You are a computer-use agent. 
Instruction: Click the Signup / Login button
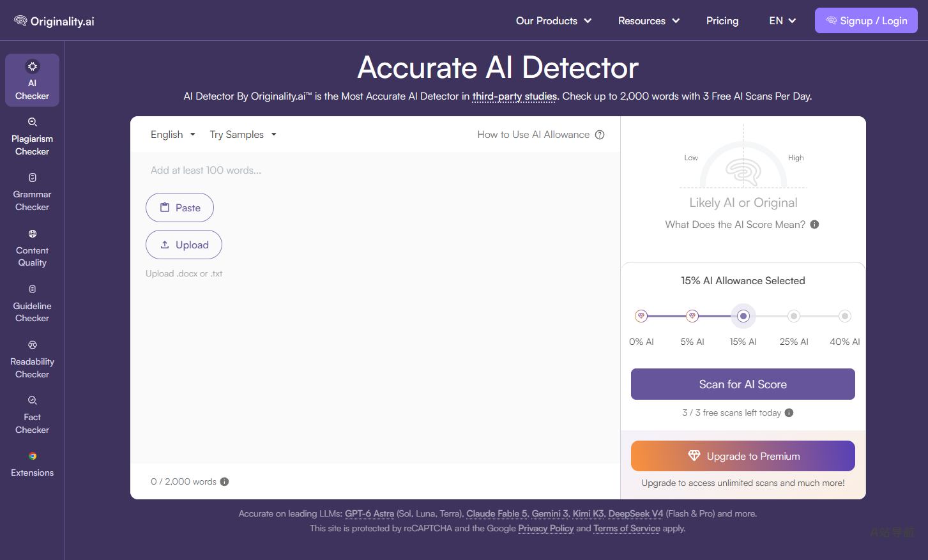coord(866,20)
